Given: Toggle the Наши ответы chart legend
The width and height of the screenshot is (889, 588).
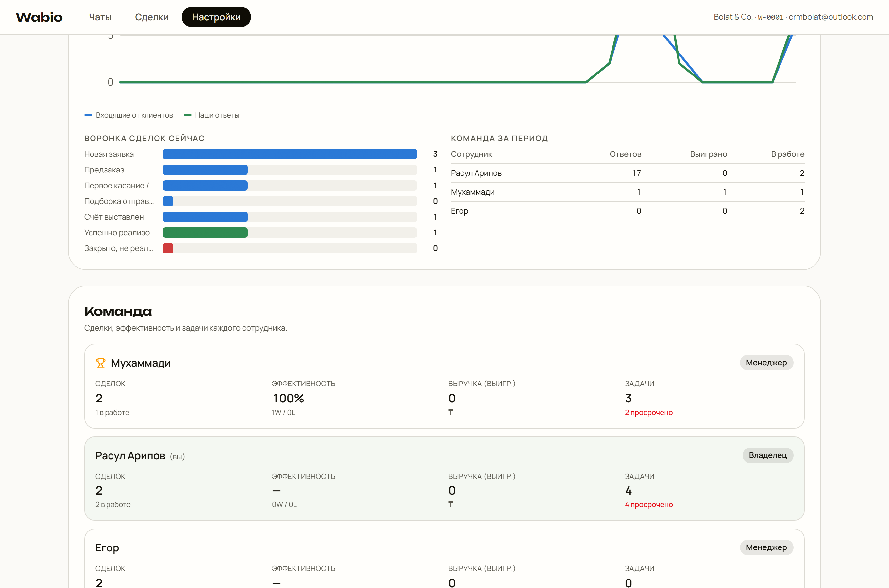Looking at the screenshot, I should (211, 115).
